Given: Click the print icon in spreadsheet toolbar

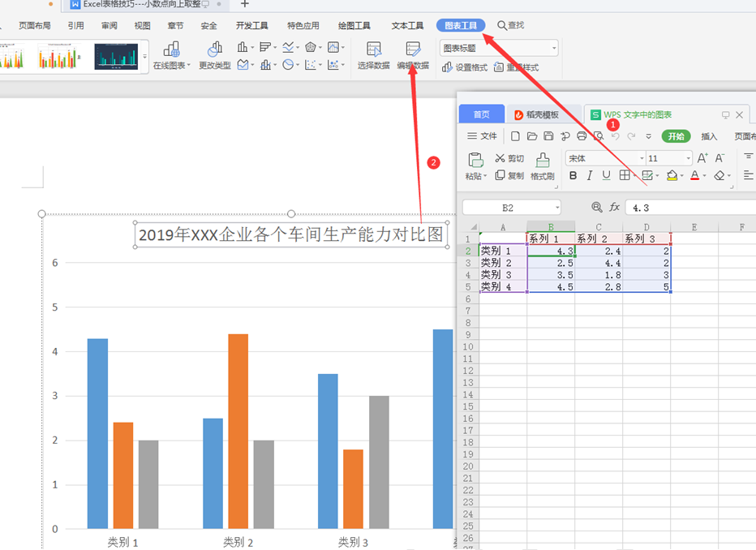Looking at the screenshot, I should coord(582,136).
